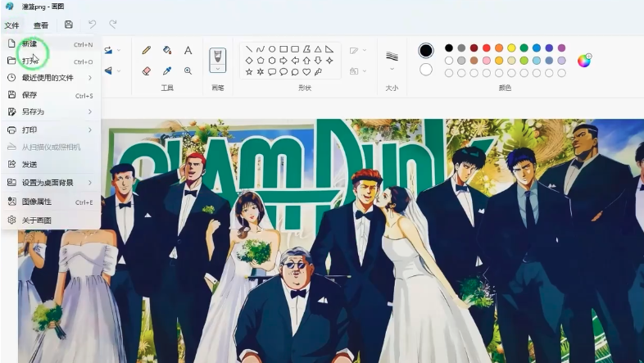Choose the left arrow shape
The height and width of the screenshot is (363, 644).
pyautogui.click(x=295, y=61)
